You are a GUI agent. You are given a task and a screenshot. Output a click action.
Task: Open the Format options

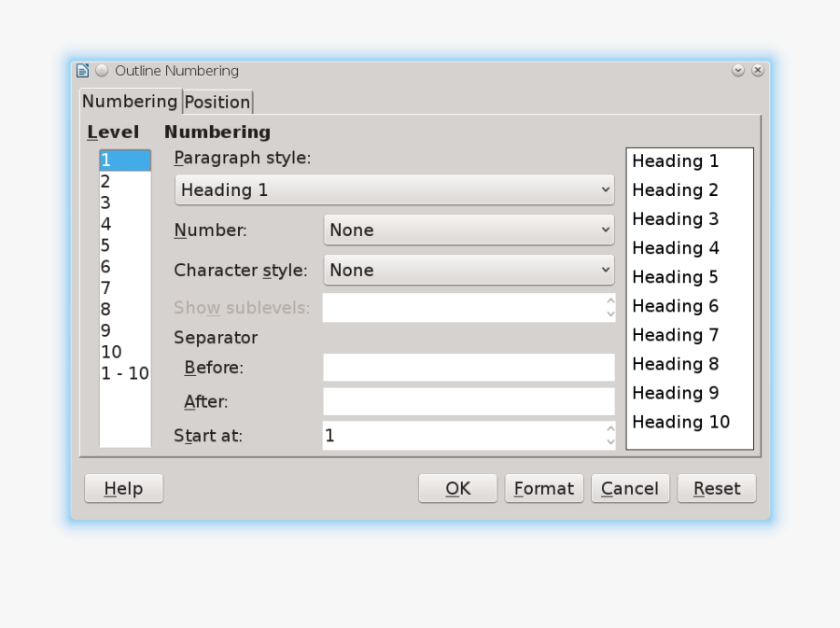tap(544, 488)
